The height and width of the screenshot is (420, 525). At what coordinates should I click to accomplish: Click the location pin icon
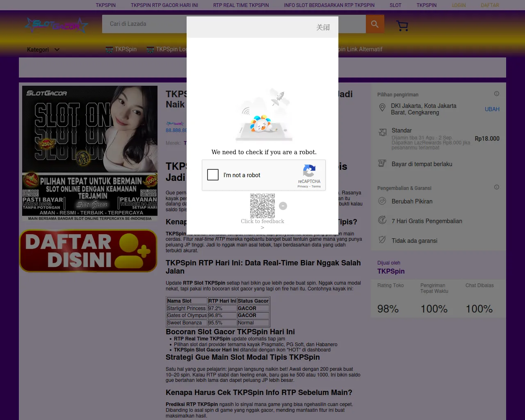(382, 107)
